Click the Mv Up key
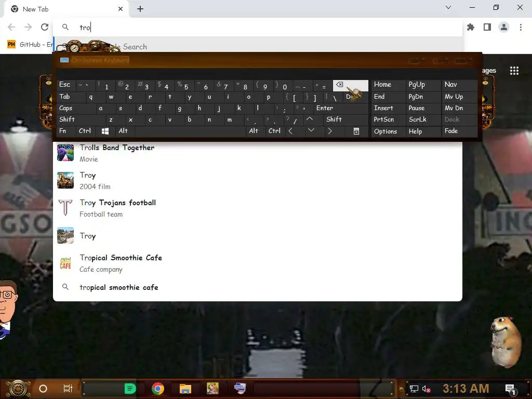 click(459, 97)
